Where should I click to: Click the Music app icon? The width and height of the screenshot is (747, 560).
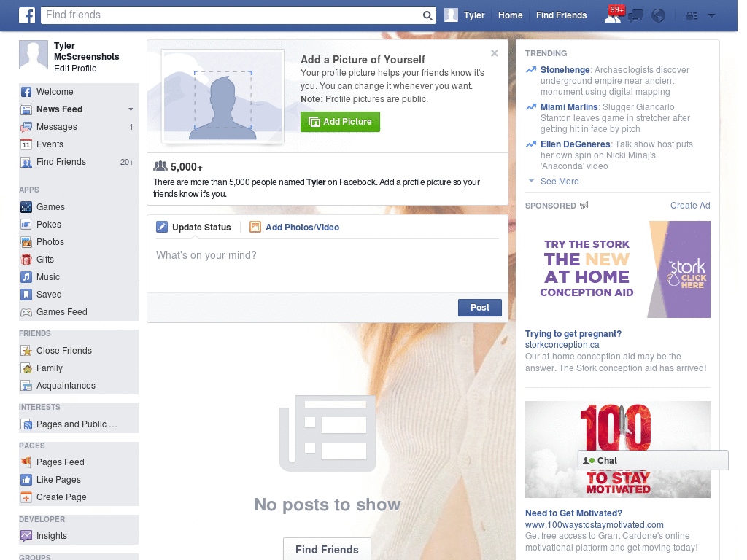26,277
